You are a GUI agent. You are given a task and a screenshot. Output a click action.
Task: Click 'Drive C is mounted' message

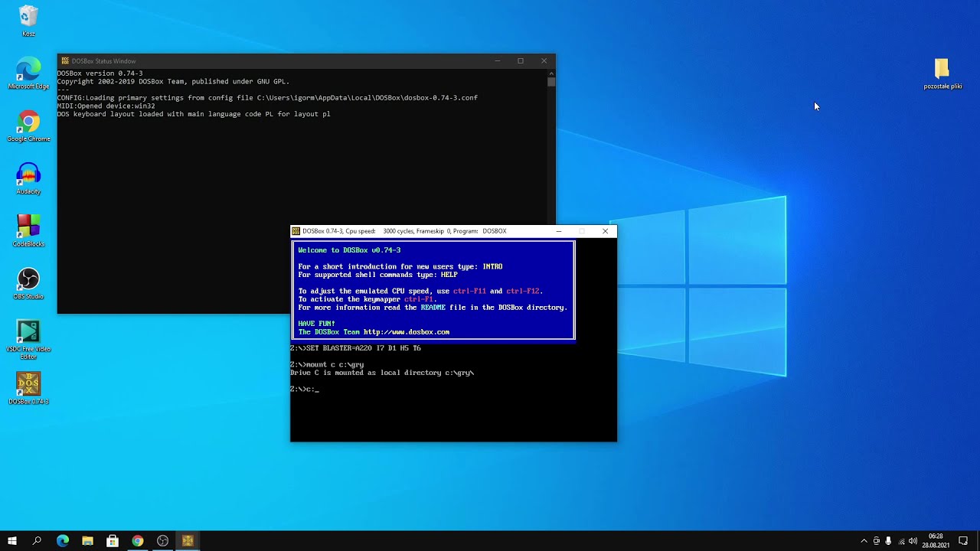(x=382, y=373)
